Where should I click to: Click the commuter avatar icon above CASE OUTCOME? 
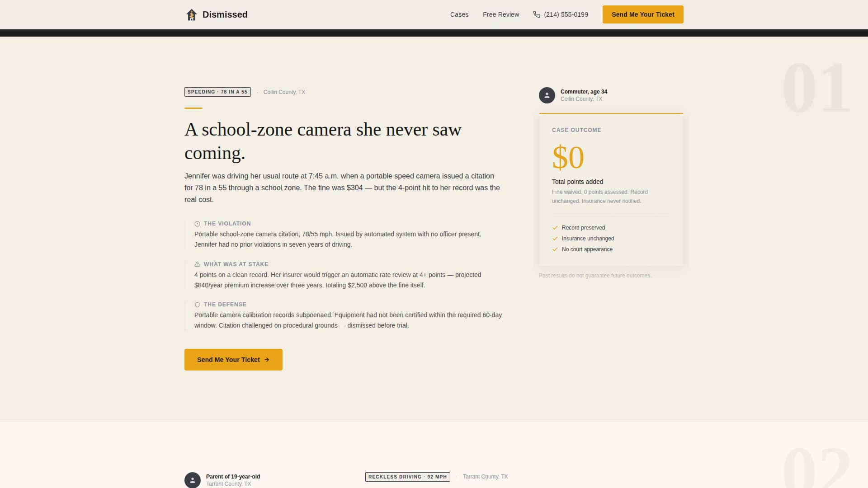coord(547,95)
